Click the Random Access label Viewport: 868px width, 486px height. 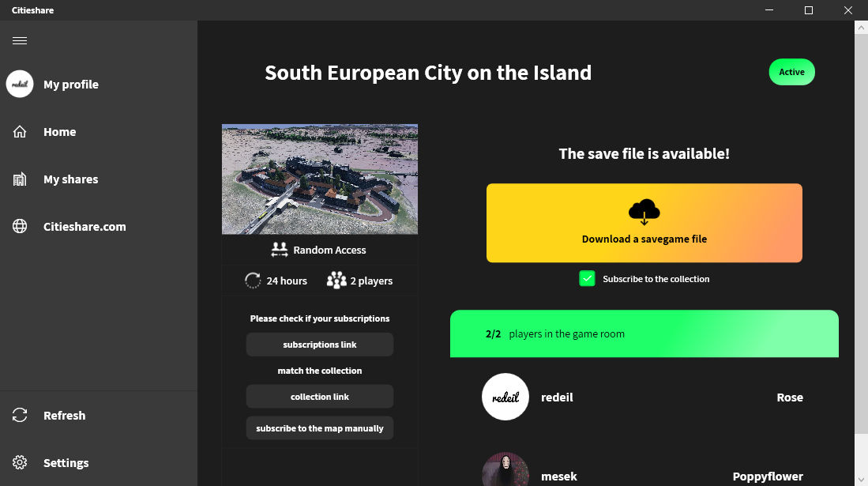(329, 250)
